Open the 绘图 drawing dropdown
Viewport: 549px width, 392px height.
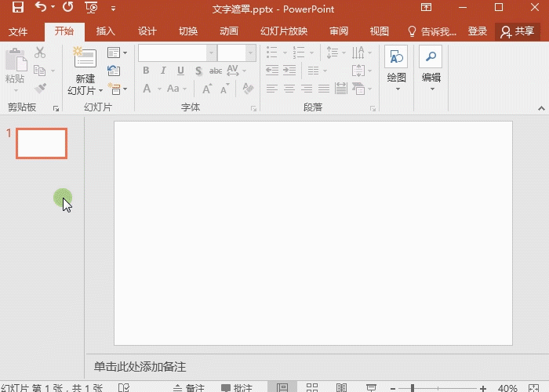[x=396, y=69]
